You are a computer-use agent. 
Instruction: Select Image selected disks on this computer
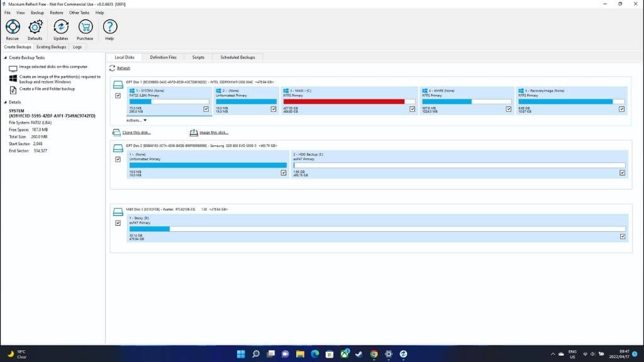(53, 67)
